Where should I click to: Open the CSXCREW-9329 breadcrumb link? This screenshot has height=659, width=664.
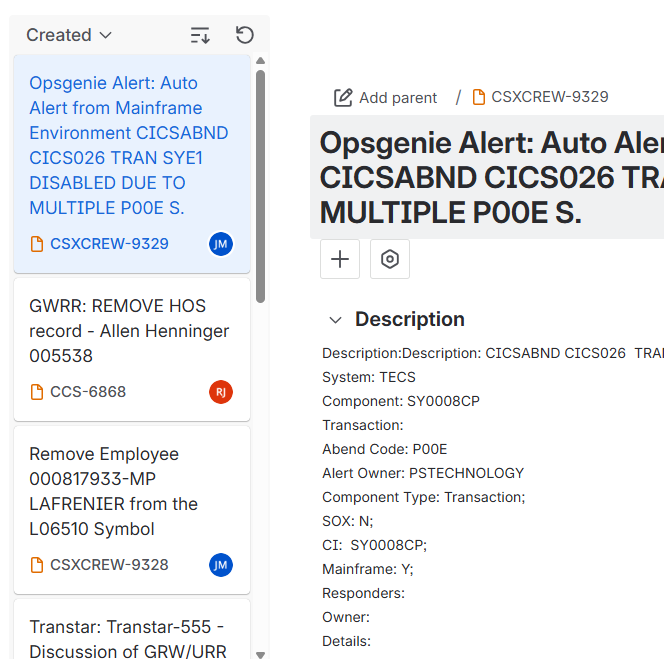(x=549, y=97)
